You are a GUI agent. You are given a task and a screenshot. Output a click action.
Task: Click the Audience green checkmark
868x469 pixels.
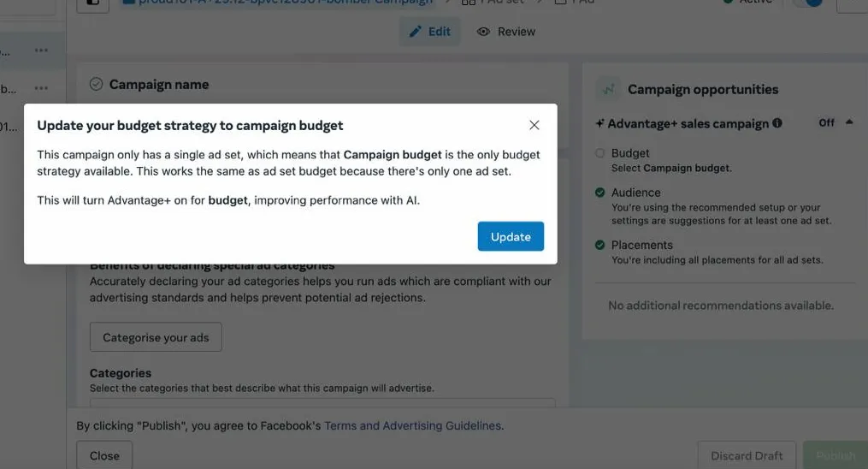click(x=600, y=193)
